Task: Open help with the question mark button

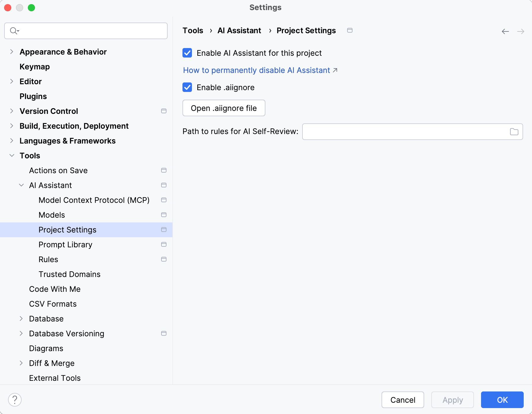Action: click(x=15, y=400)
